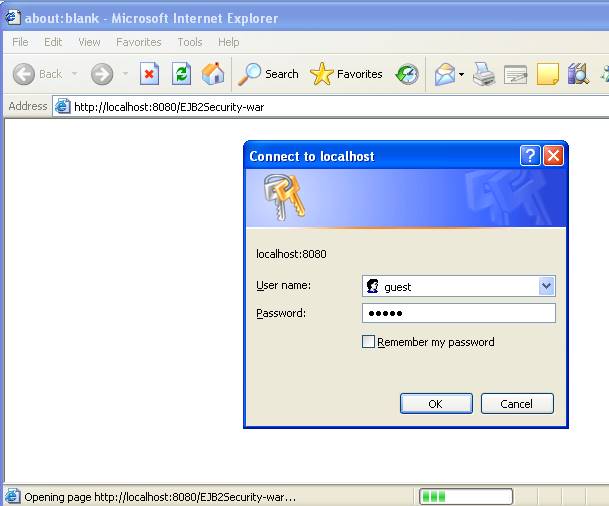
Task: Close the Connect to localhost dialog
Action: pos(553,156)
